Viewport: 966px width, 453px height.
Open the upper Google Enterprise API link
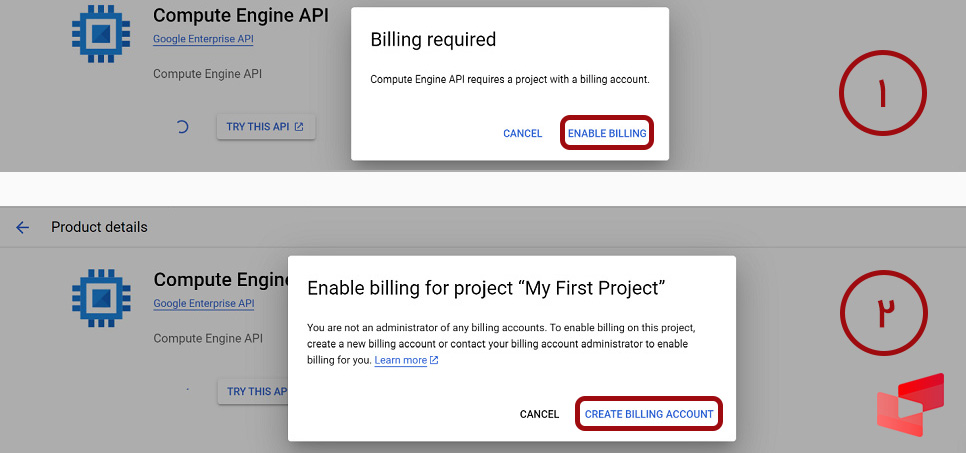(x=203, y=39)
